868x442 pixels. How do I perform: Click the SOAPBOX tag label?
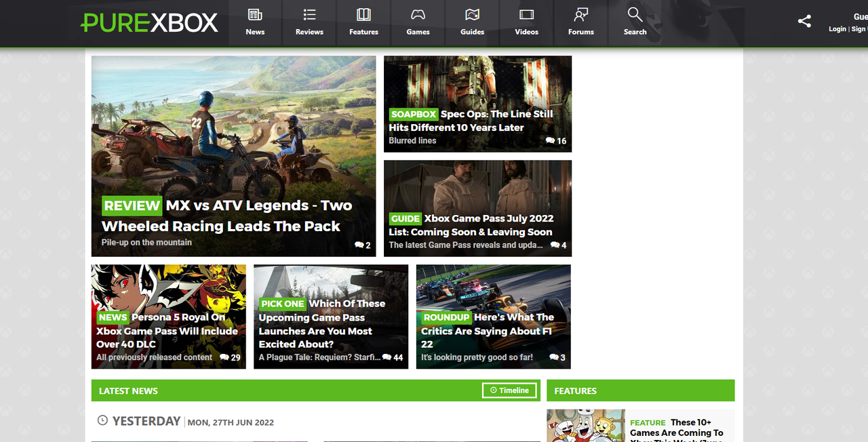click(414, 115)
